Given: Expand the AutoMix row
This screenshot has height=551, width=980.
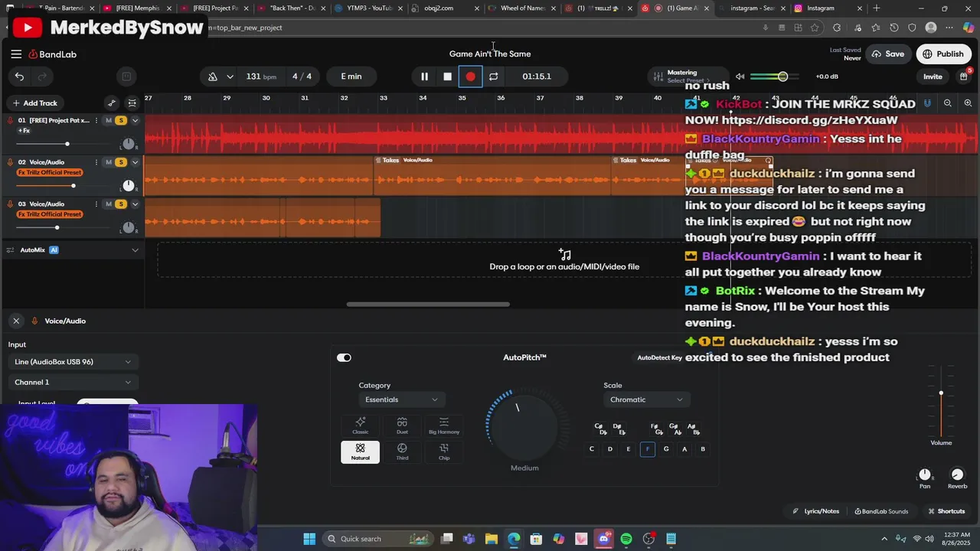Looking at the screenshot, I should (135, 250).
